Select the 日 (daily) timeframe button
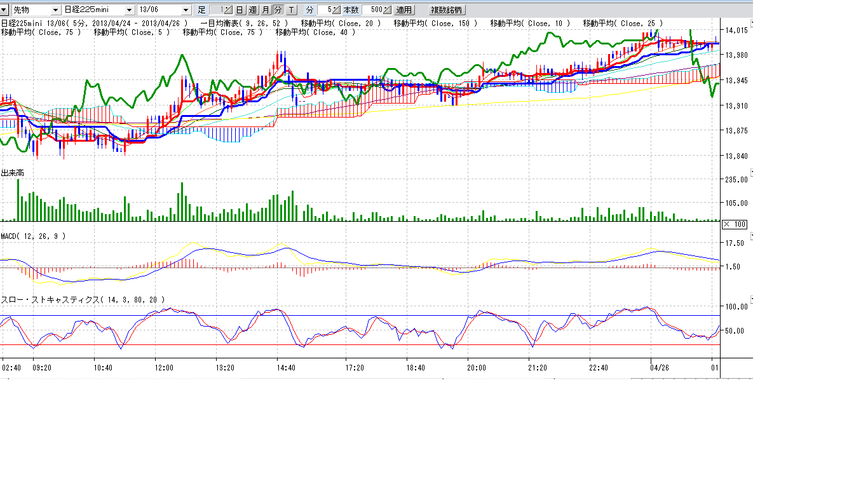 coord(240,10)
